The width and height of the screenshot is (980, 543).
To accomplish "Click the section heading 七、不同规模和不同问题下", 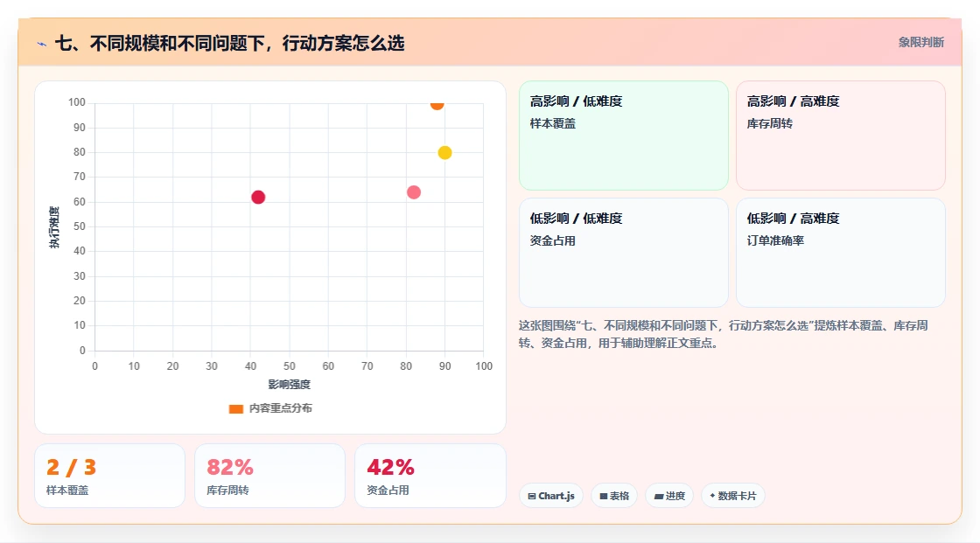I will pyautogui.click(x=229, y=43).
